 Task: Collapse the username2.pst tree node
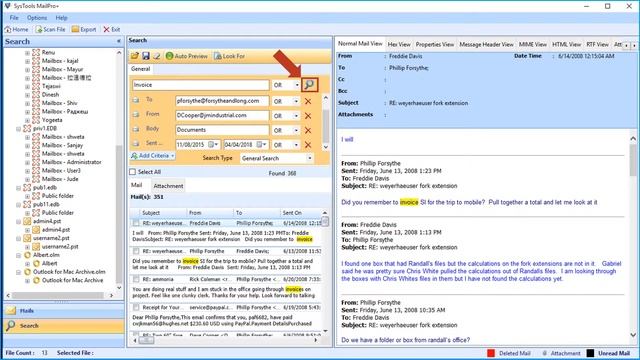pos(18,238)
